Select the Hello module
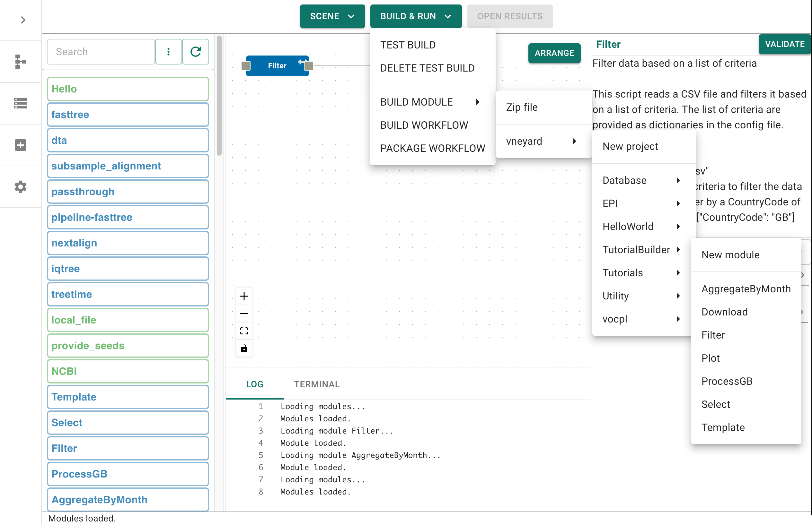 [128, 89]
